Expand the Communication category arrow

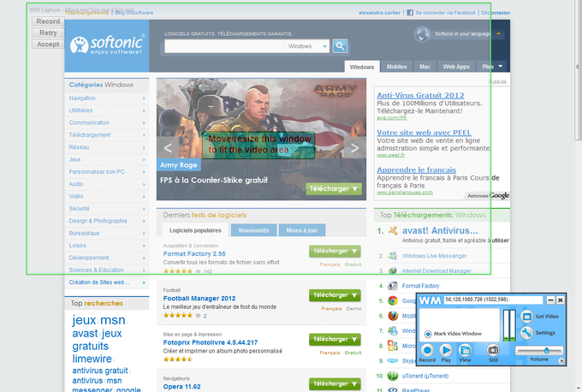144,123
